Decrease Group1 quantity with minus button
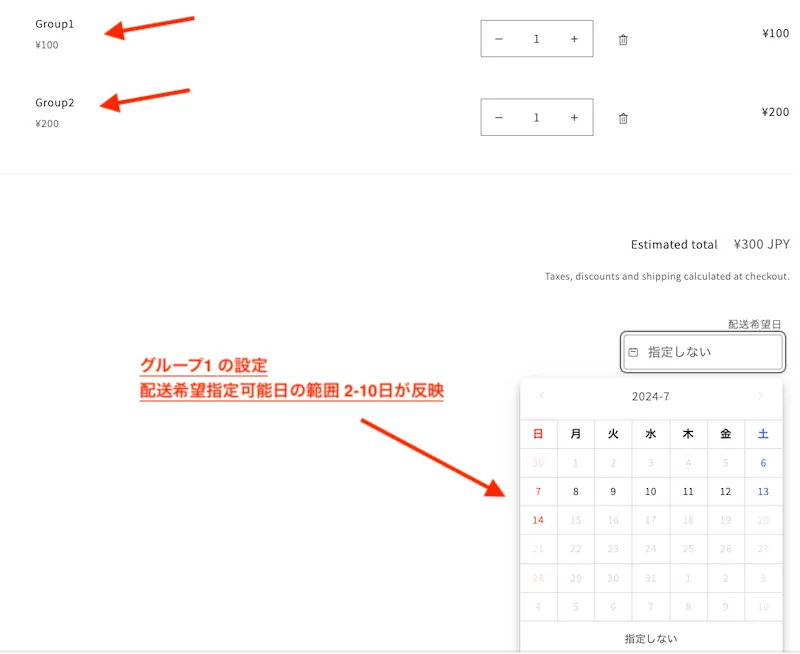 [x=499, y=39]
